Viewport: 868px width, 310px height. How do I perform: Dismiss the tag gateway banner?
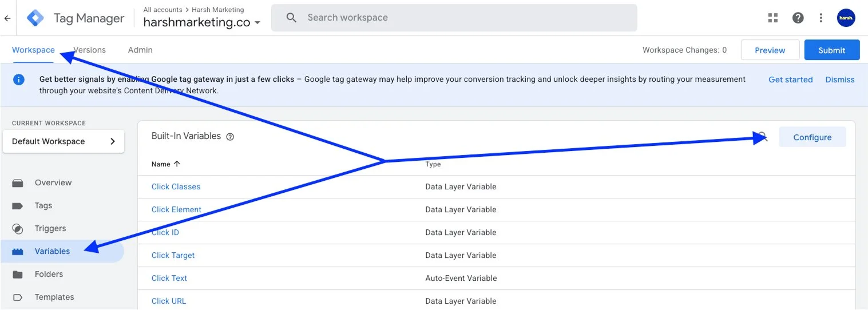[x=839, y=80]
